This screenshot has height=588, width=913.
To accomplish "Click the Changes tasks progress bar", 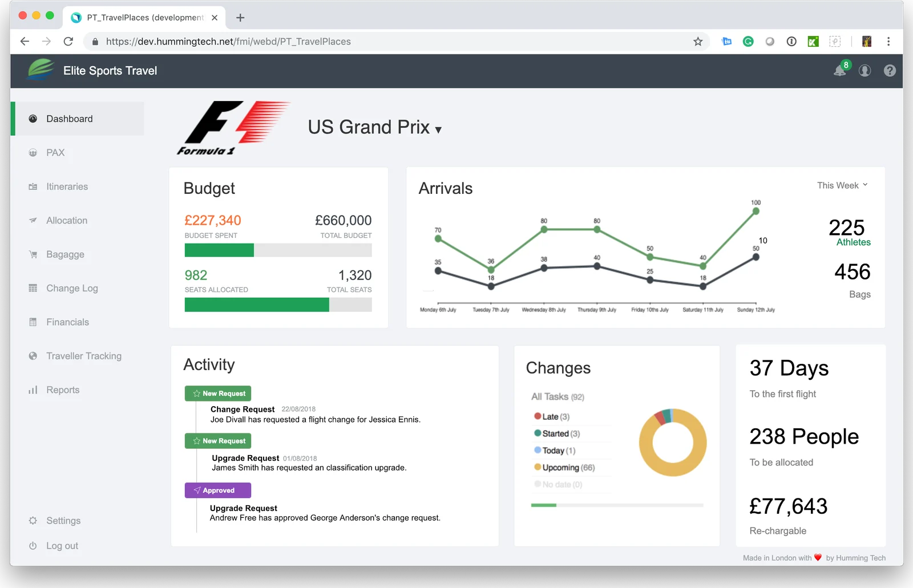I will (x=617, y=505).
